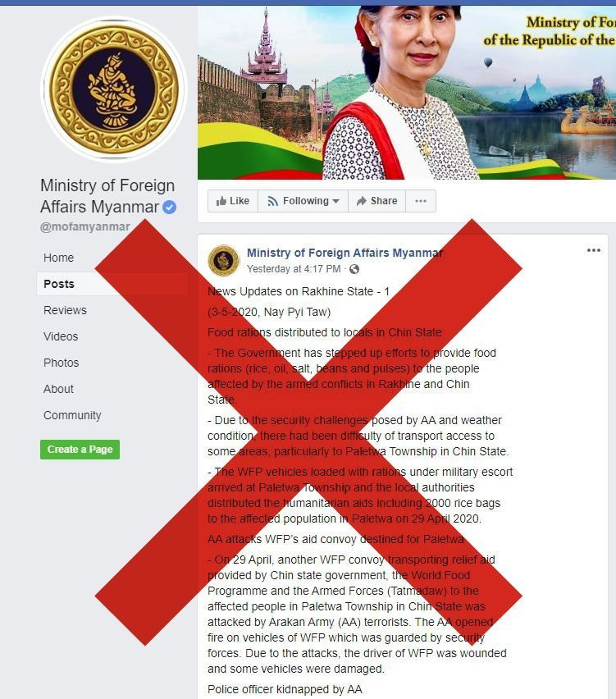Open the Videos section
616x699 pixels.
pyautogui.click(x=61, y=336)
